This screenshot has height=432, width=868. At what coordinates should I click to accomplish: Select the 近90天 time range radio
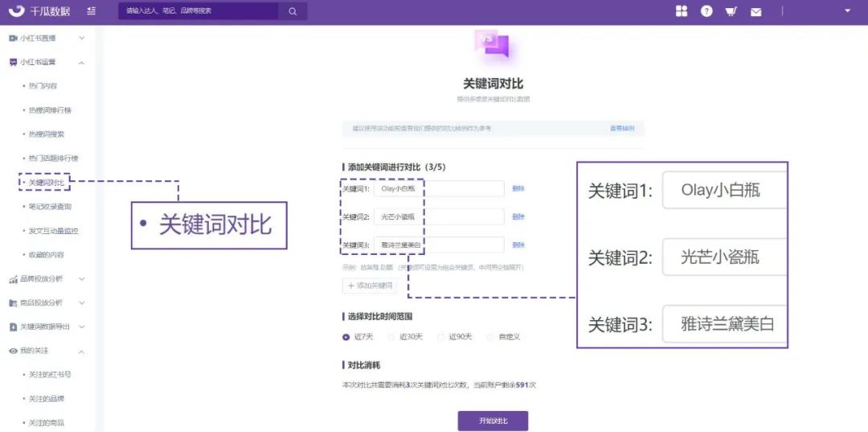[440, 337]
